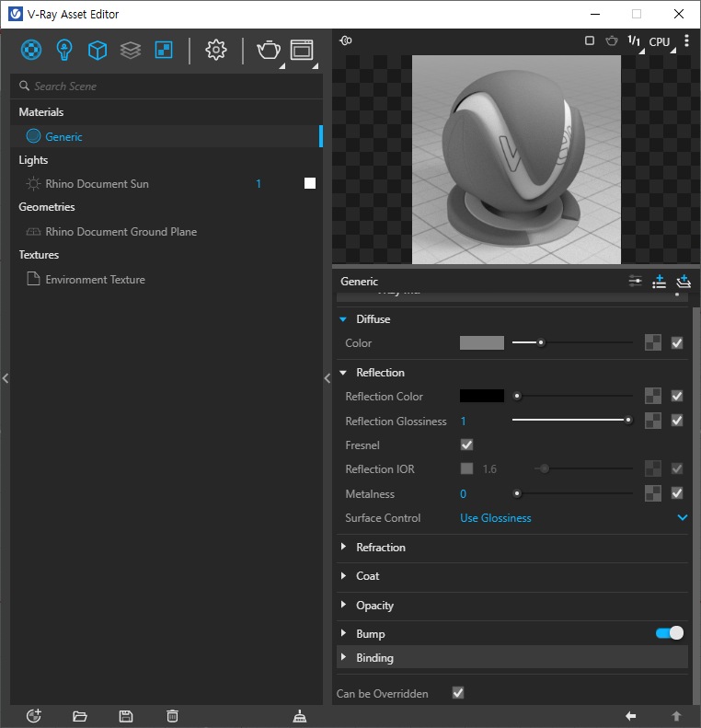Click the Reflection Glossiness value 1

coord(463,422)
